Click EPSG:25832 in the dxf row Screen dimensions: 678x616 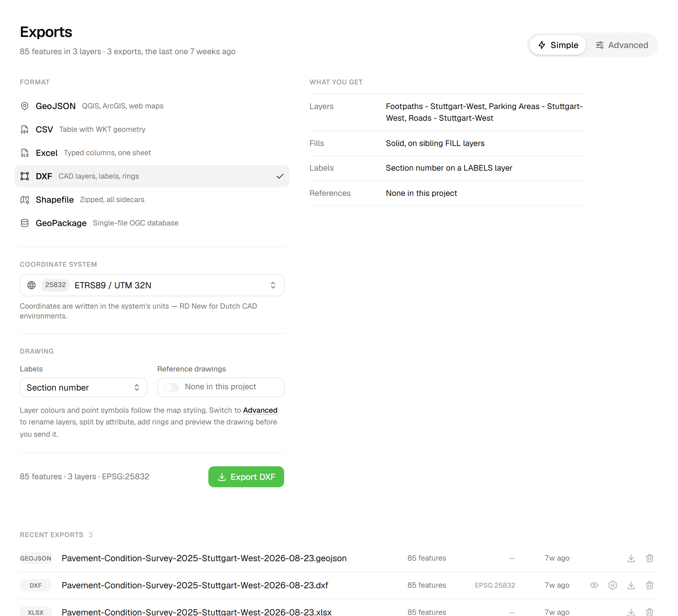tap(495, 585)
